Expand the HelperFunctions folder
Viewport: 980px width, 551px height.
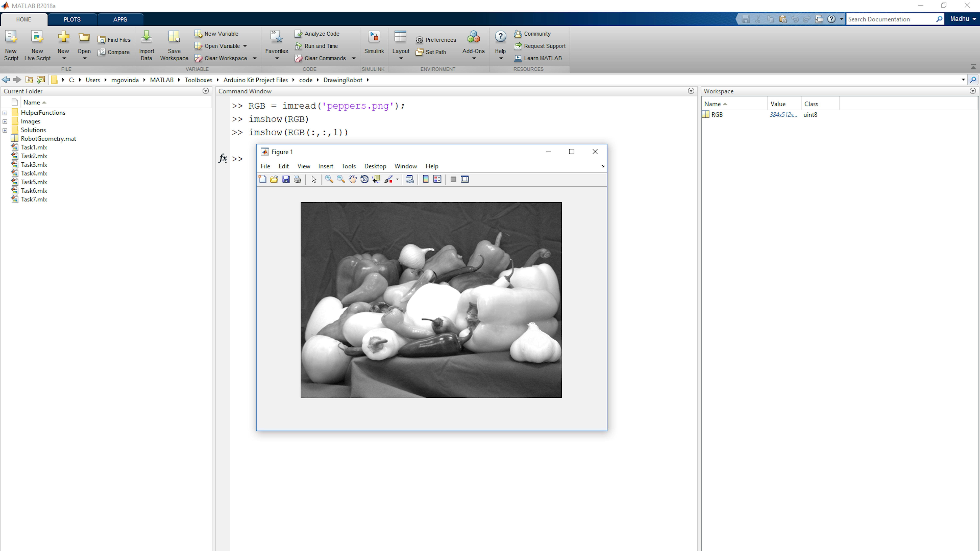5,113
